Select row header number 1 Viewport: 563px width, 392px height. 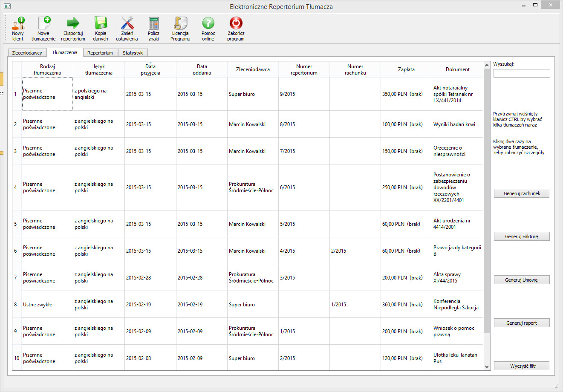tap(17, 94)
